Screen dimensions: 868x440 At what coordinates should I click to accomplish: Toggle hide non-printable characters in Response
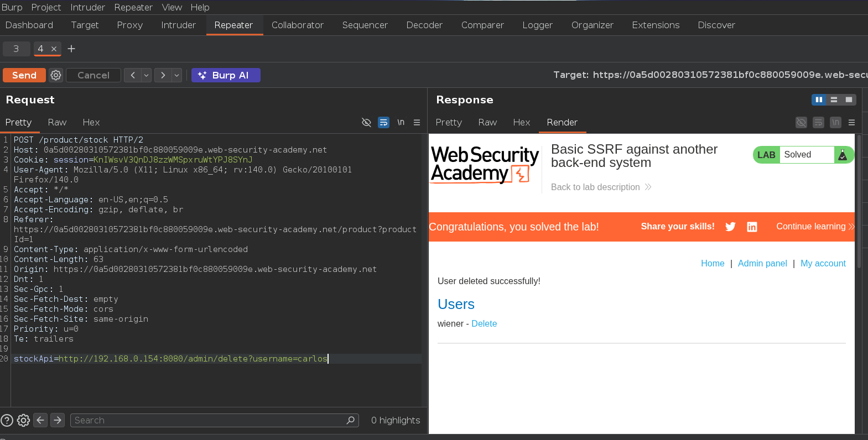(801, 122)
